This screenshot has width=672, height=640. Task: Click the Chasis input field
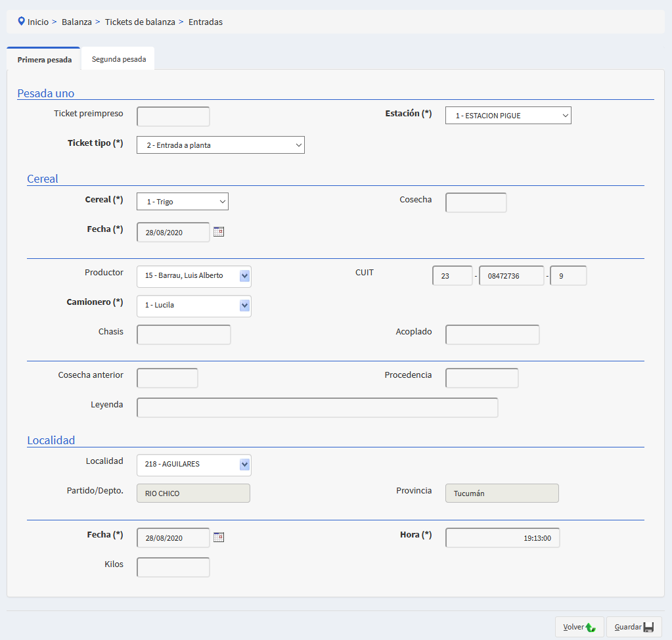pos(183,334)
